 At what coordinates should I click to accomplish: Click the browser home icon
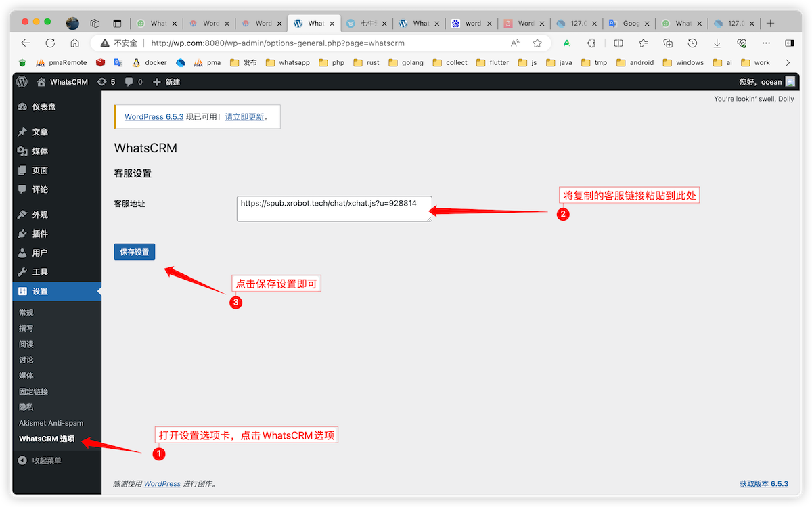click(75, 43)
